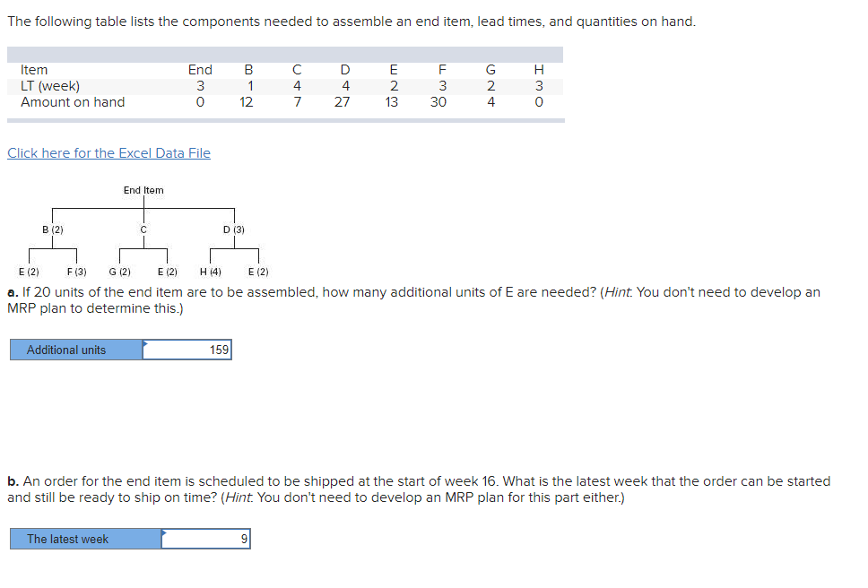
Task: Open the Excel Data File link
Action: click(108, 152)
